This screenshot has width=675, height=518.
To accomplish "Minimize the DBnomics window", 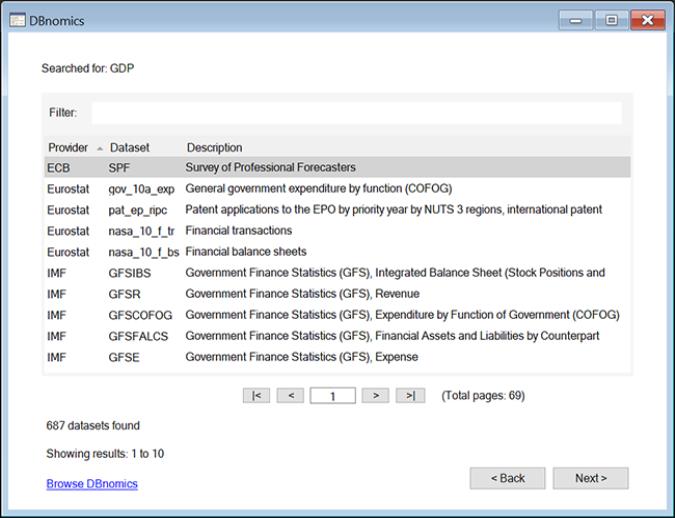I will click(x=576, y=20).
